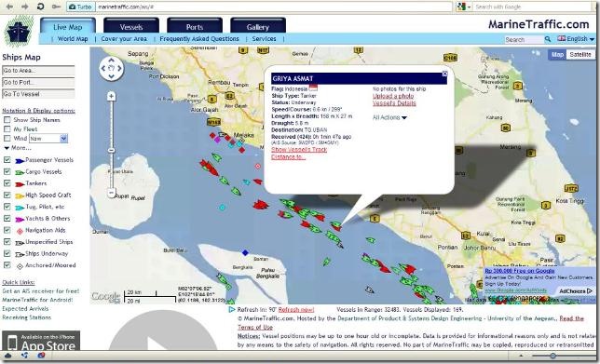
Task: Click the App Store badge
Action: coord(41,341)
